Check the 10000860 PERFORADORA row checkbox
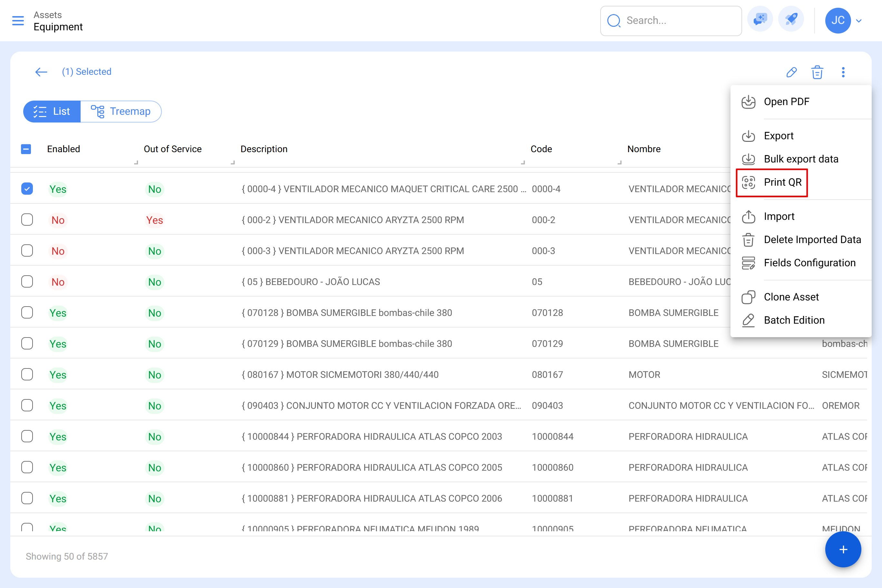Screen dimensions: 882x588 [27, 467]
